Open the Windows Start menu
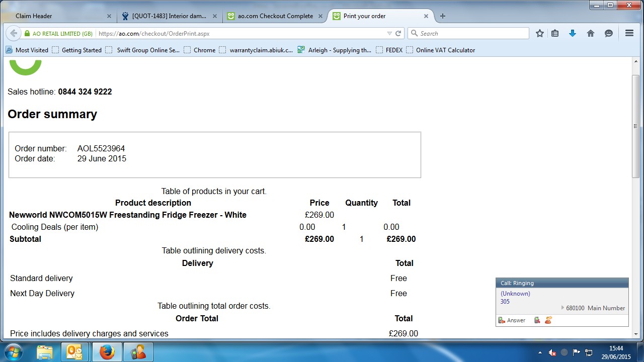 pos(13,351)
